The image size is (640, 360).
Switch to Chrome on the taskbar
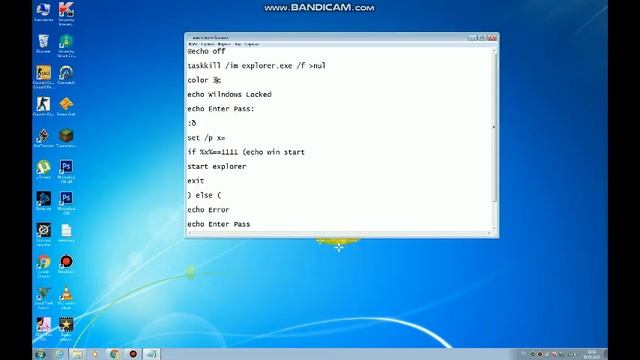(114, 354)
